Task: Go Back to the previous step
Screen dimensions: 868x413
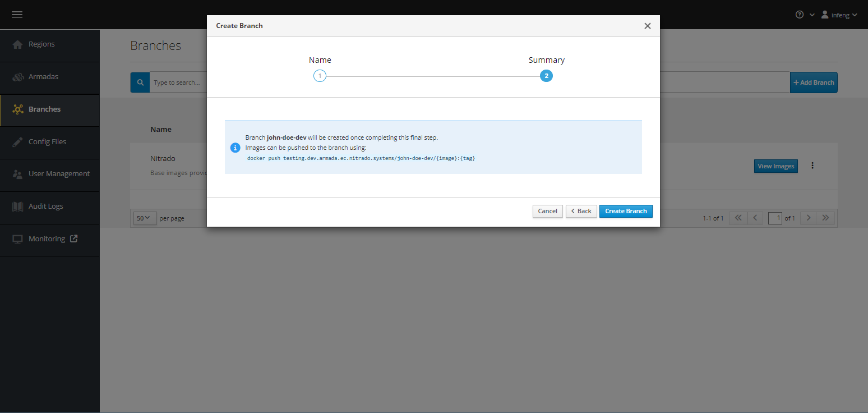Action: 581,211
